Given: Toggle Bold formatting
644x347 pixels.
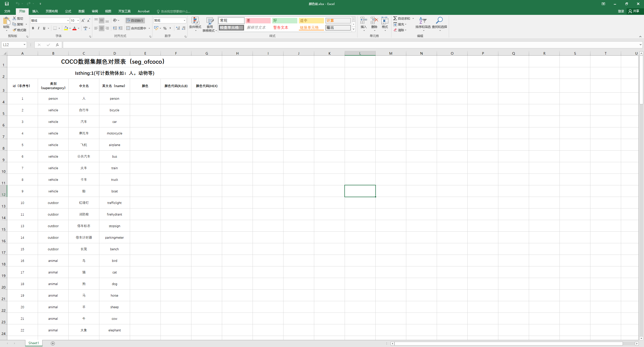Looking at the screenshot, I should [33, 28].
